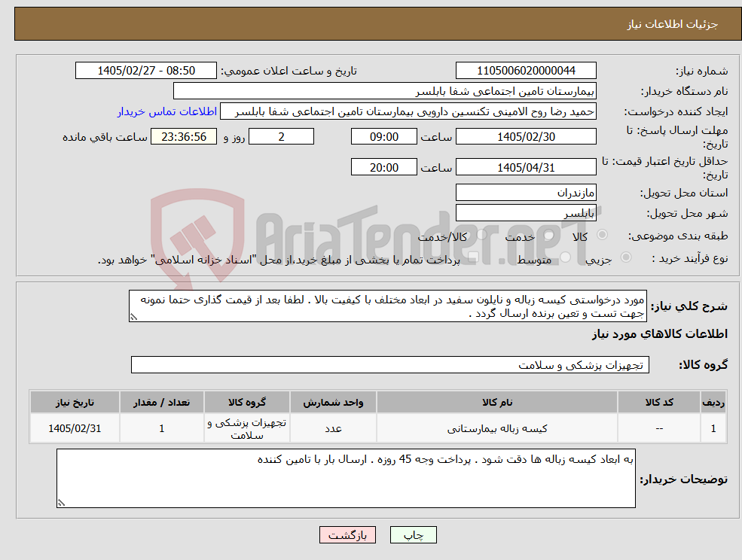The height and width of the screenshot is (560, 742).
Task: Click the goods group field تجهیزات پزشکی و سلامت
Action: [x=390, y=364]
